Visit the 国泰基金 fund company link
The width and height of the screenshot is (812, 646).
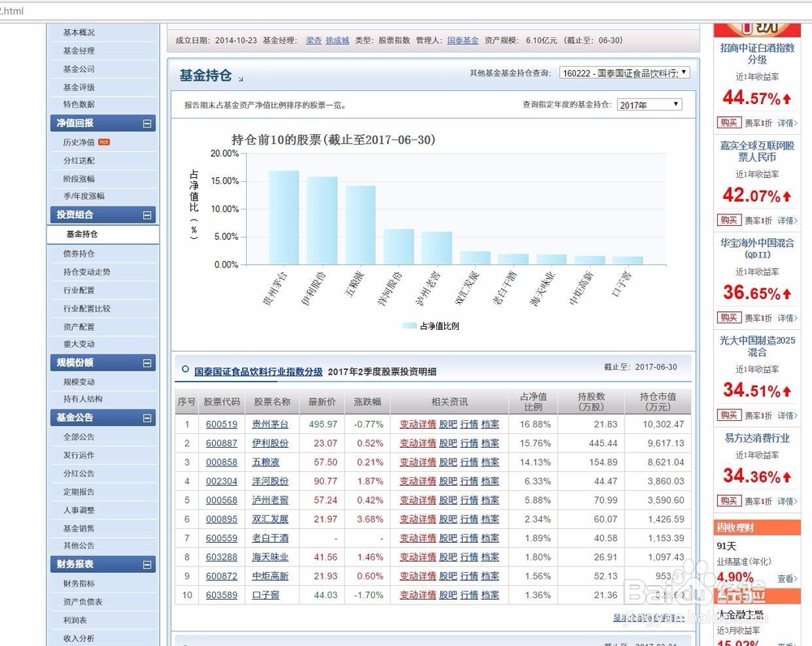tap(463, 38)
